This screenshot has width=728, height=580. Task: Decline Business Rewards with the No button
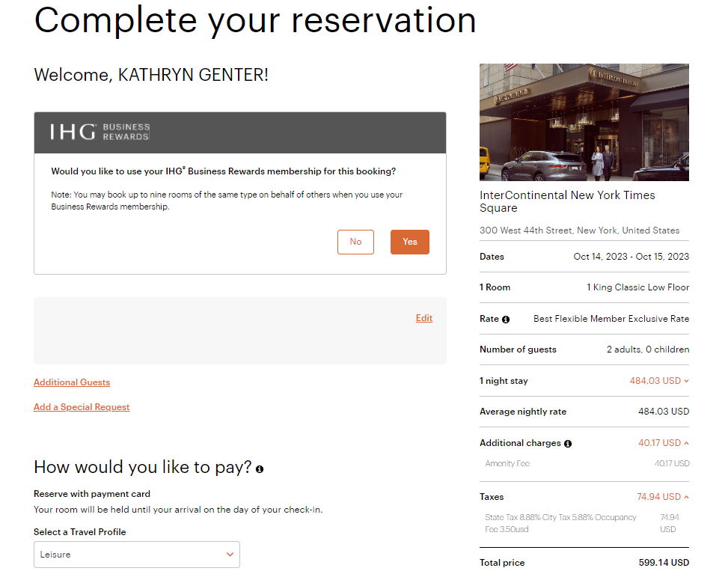355,242
